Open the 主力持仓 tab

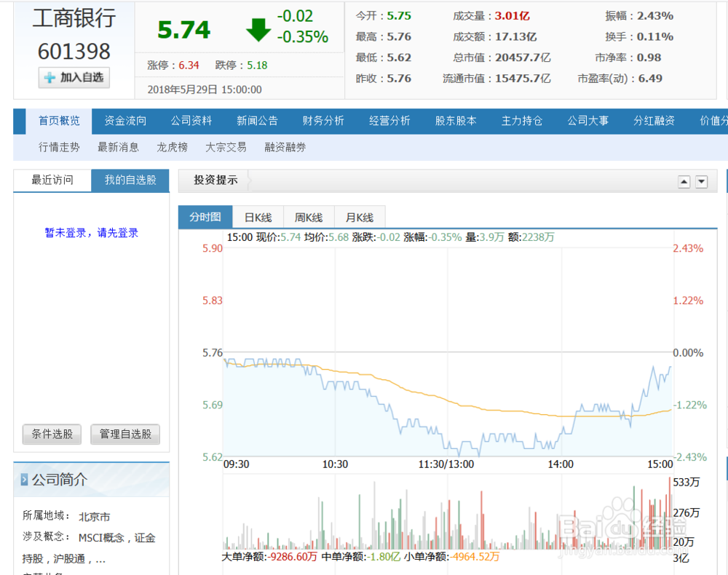[x=522, y=121]
